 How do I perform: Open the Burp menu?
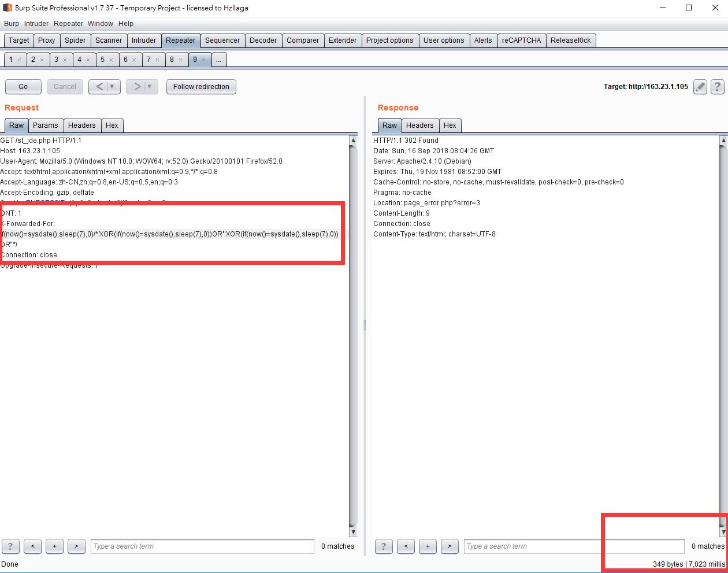pyautogui.click(x=12, y=24)
